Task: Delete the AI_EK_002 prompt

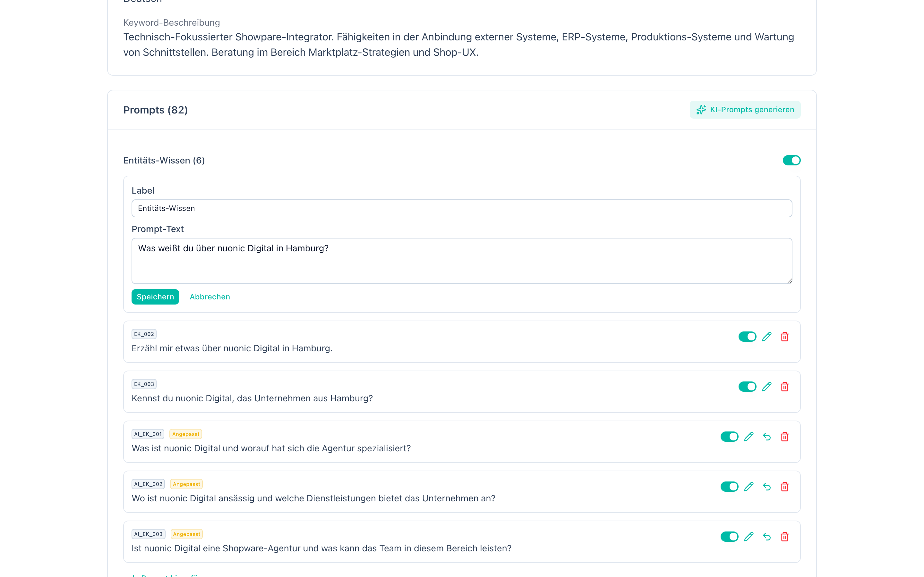Action: [785, 487]
